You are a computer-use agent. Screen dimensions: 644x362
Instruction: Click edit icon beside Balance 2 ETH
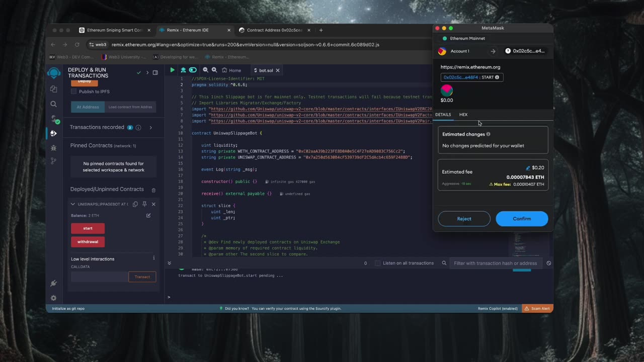coord(148,215)
